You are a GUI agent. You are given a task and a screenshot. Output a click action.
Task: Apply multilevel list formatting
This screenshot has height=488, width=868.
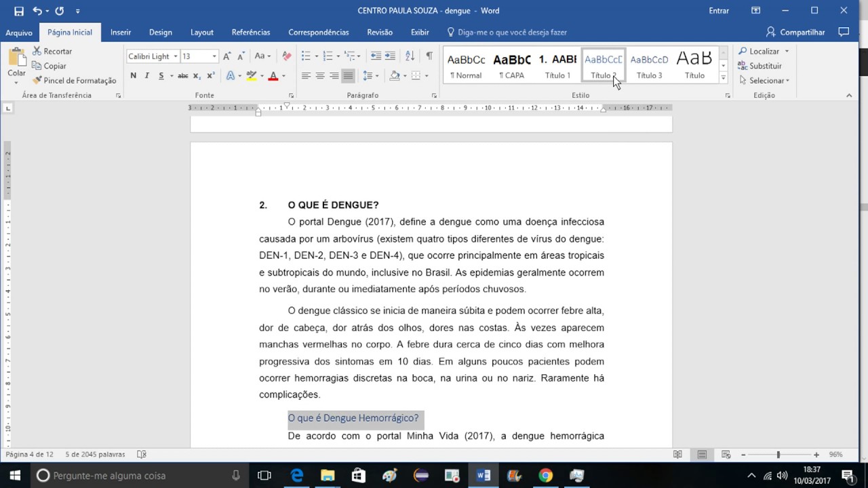(x=349, y=56)
